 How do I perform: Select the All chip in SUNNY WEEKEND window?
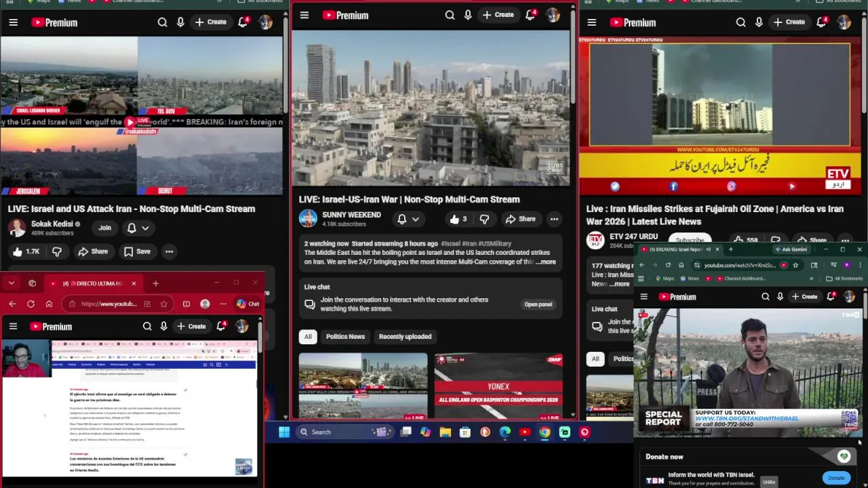(x=308, y=337)
